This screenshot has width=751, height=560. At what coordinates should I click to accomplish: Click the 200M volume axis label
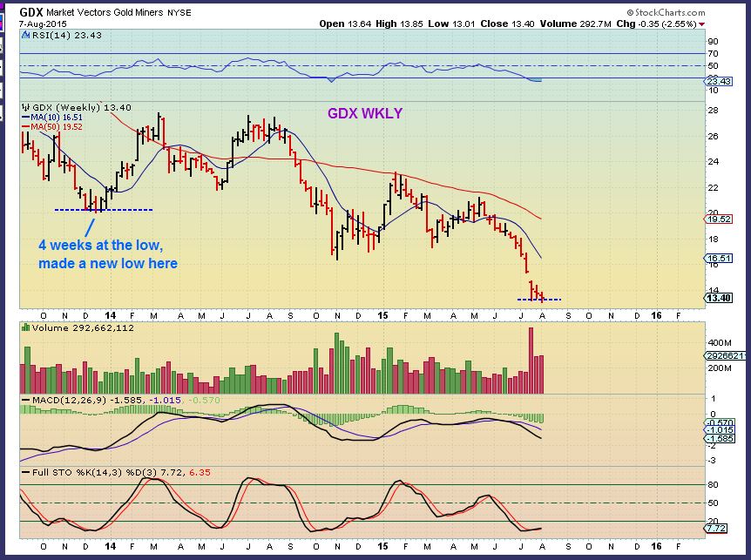720,368
